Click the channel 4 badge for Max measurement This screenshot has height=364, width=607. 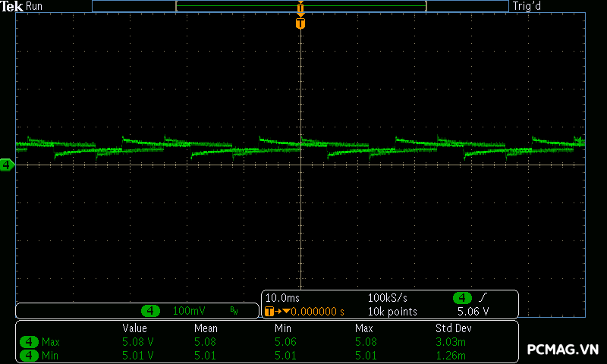(x=30, y=342)
